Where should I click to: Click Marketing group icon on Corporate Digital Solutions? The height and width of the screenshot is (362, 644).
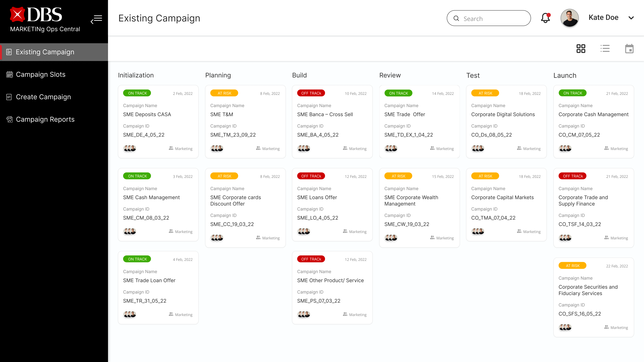tap(519, 148)
